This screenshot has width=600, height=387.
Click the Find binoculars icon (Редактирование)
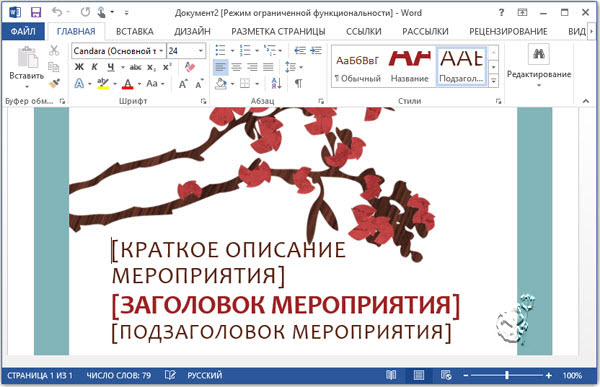click(539, 54)
